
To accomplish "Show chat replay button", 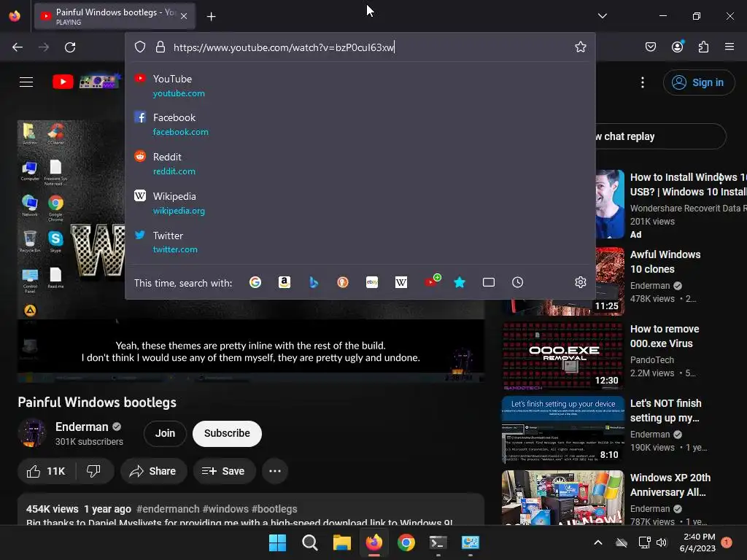I will pyautogui.click(x=661, y=136).
